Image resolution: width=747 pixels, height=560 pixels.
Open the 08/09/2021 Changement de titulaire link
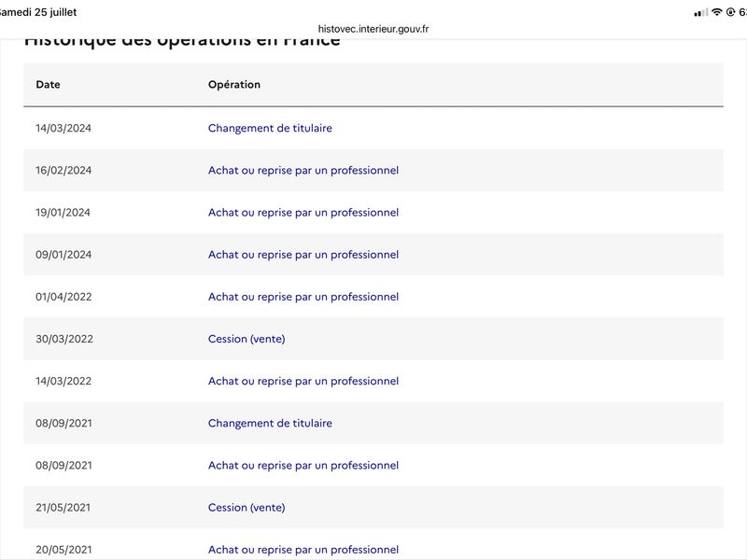click(x=270, y=424)
